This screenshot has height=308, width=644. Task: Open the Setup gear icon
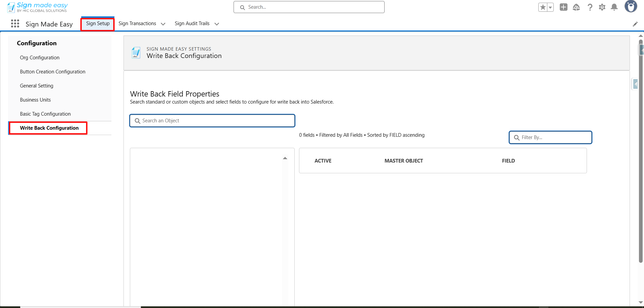pyautogui.click(x=602, y=7)
